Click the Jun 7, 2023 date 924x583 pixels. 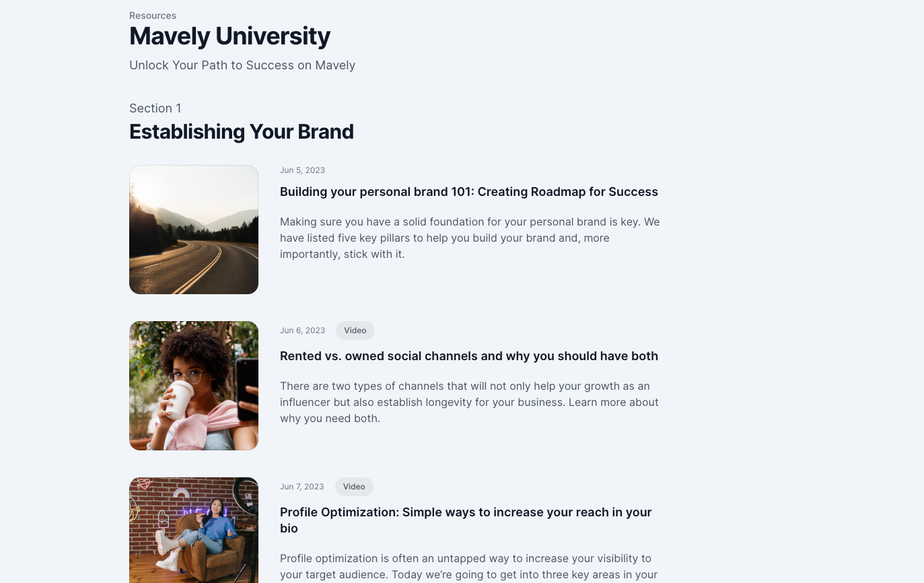coord(301,487)
